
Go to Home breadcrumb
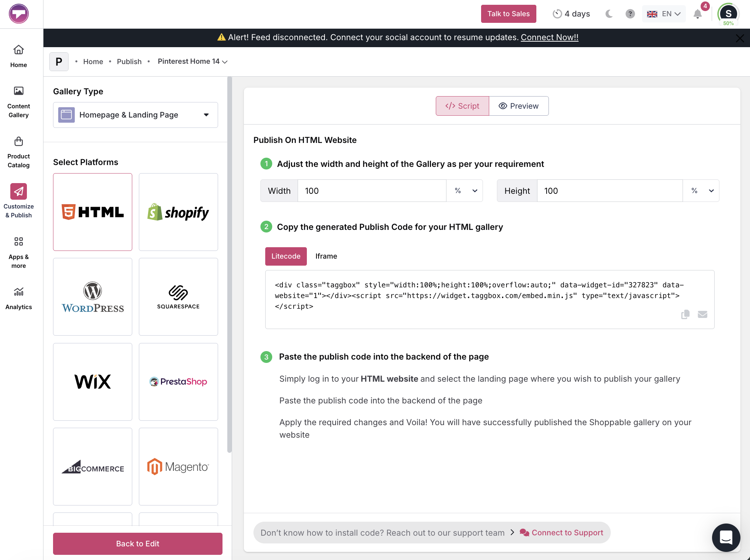coord(93,62)
